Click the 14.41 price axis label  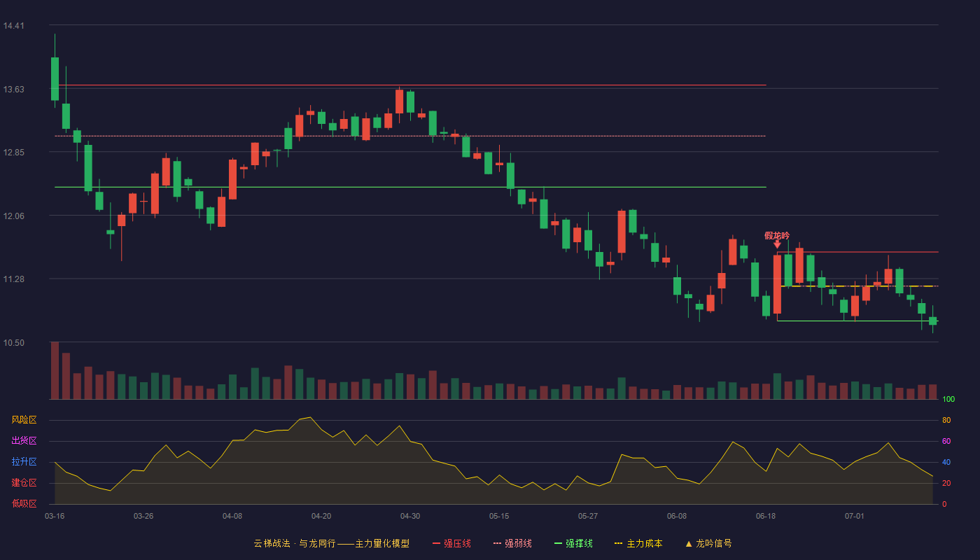click(x=13, y=26)
